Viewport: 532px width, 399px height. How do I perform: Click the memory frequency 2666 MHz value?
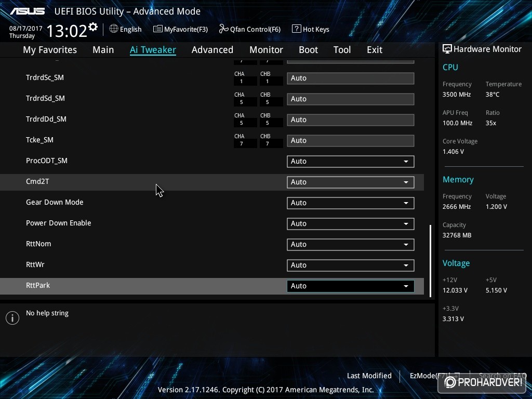pos(457,207)
